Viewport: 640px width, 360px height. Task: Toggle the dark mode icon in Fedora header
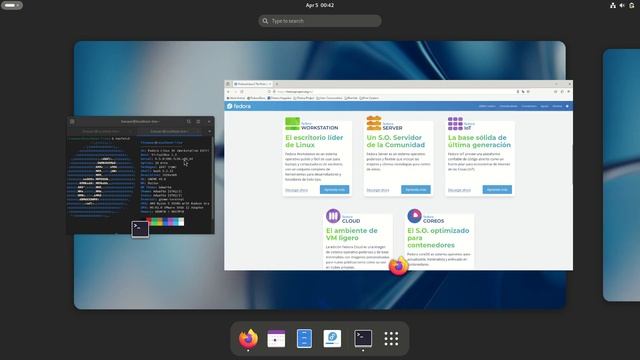point(567,106)
